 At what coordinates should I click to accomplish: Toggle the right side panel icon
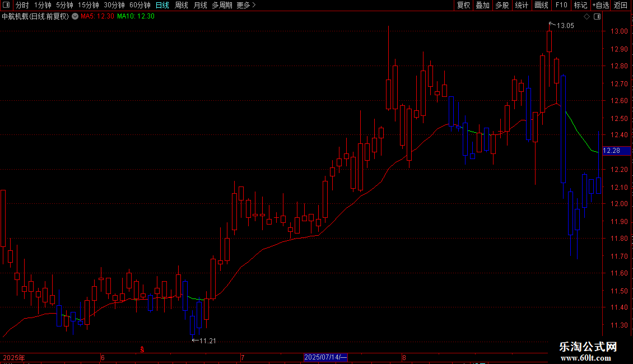click(597, 16)
